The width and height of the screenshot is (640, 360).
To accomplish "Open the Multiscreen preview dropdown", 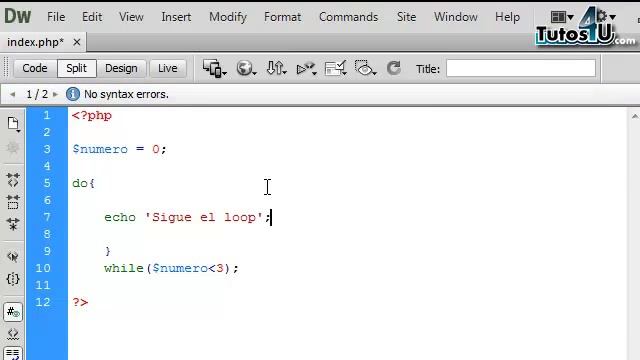I will [215, 68].
